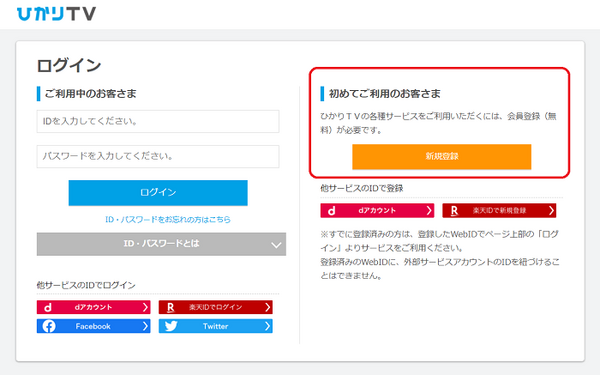
Task: Expand the ID・パスワードとは section
Action: [161, 244]
